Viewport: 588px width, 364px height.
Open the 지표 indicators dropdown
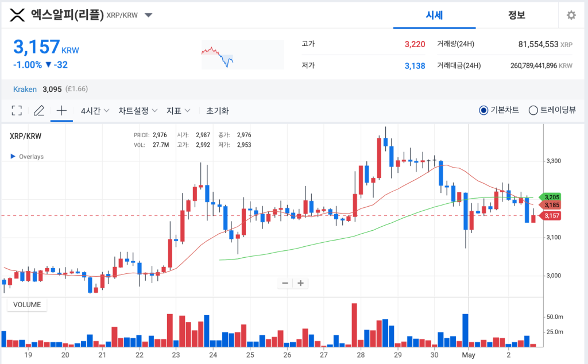pyautogui.click(x=178, y=111)
